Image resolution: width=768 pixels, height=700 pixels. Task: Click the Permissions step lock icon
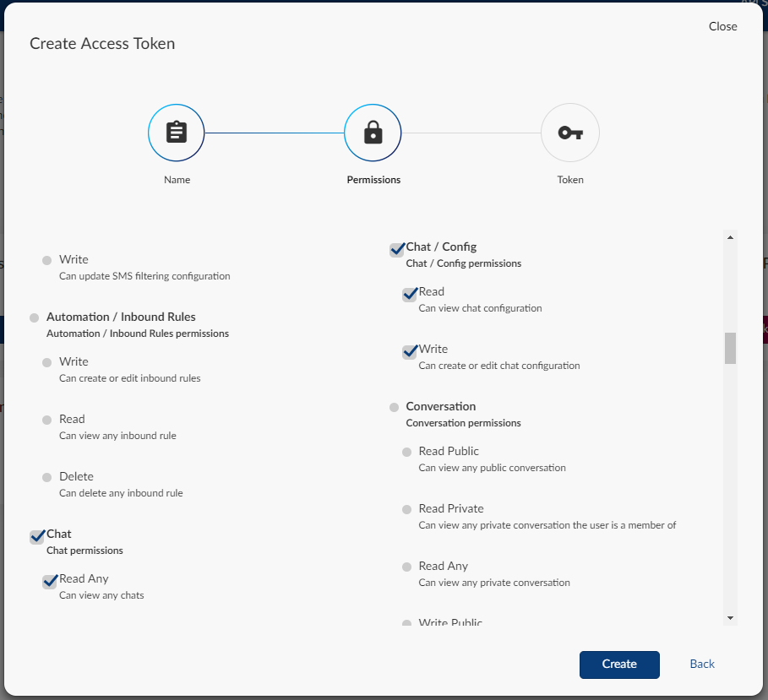click(x=373, y=133)
